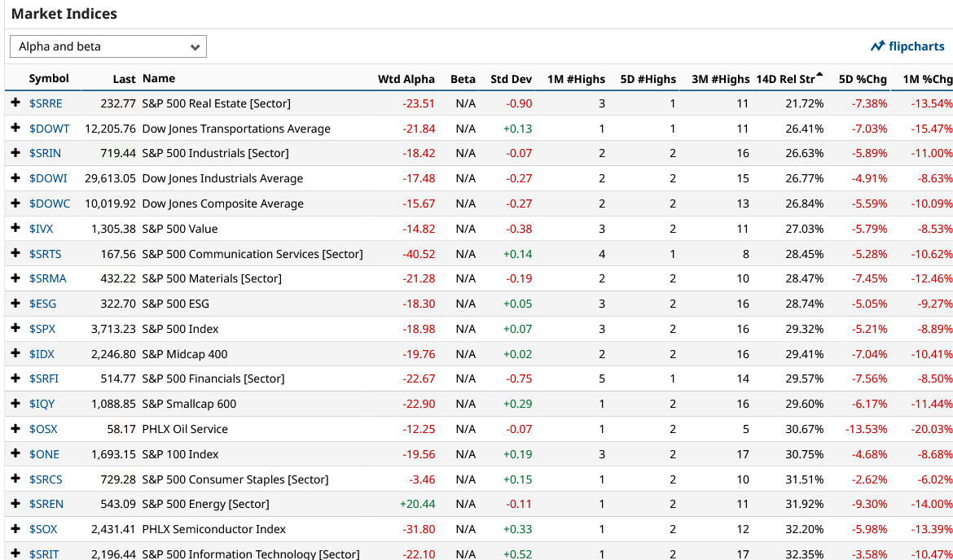Expand the $SRIN row plus icon
953x560 pixels.
pyautogui.click(x=15, y=153)
